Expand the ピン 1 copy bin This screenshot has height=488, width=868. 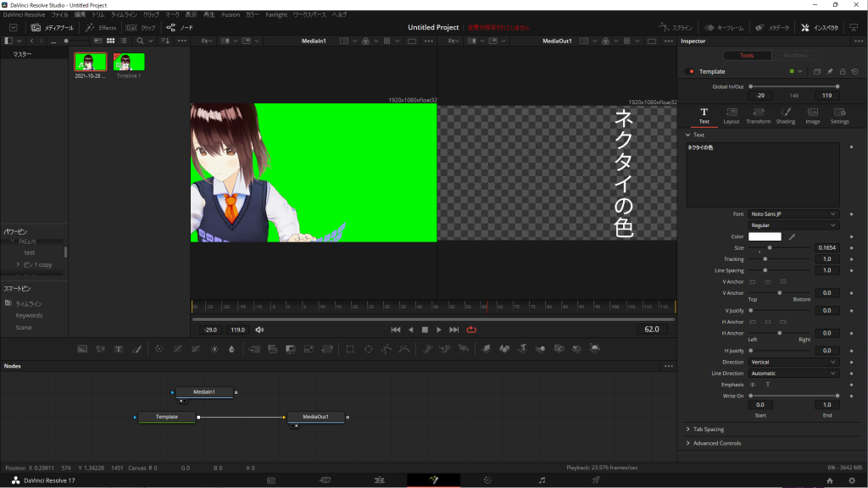pyautogui.click(x=19, y=264)
